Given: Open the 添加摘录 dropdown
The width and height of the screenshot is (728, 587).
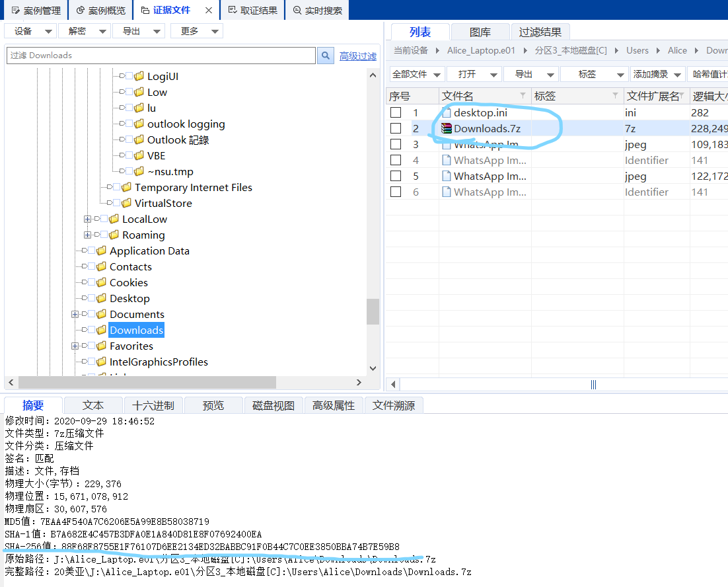Looking at the screenshot, I should pos(657,74).
